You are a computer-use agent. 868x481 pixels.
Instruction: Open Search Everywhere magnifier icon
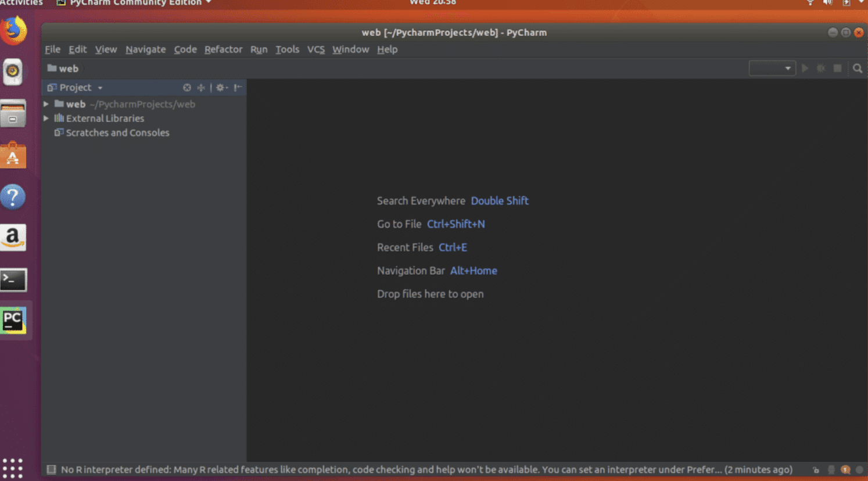click(x=858, y=69)
